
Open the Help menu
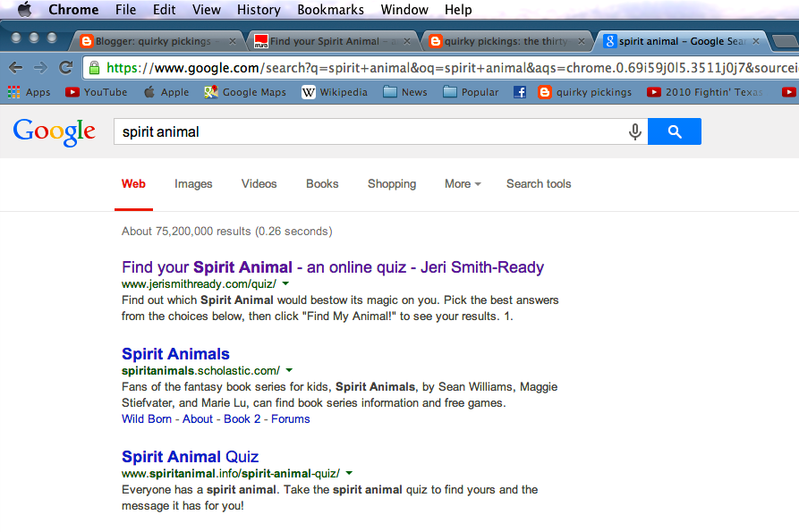tap(458, 10)
